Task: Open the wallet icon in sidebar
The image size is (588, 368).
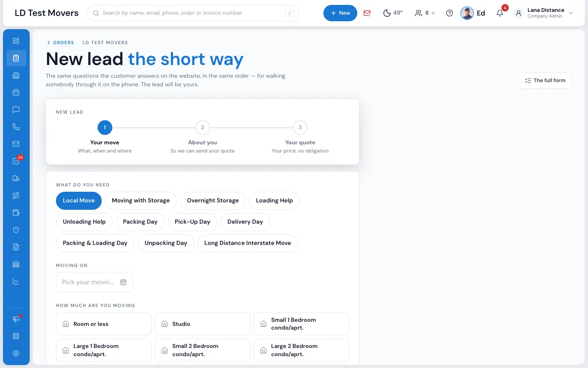Action: tap(16, 213)
